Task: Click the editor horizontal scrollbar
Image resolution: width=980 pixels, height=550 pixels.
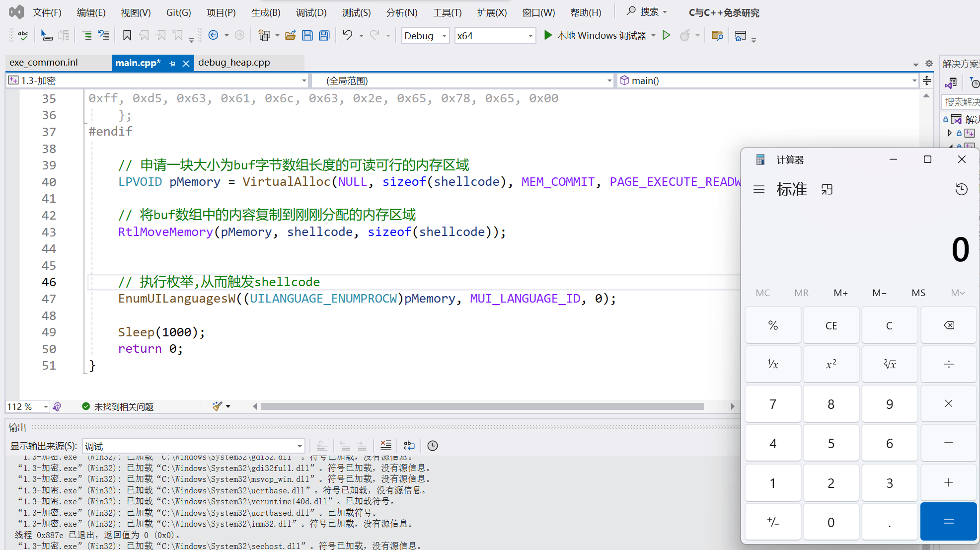Action: point(482,406)
